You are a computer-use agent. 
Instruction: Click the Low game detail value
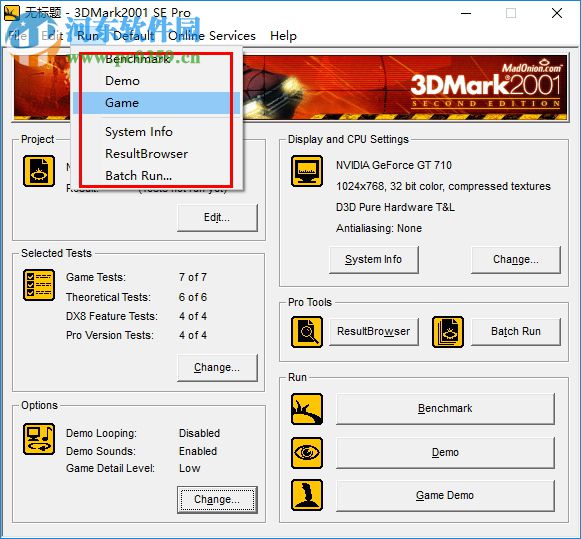coord(189,468)
